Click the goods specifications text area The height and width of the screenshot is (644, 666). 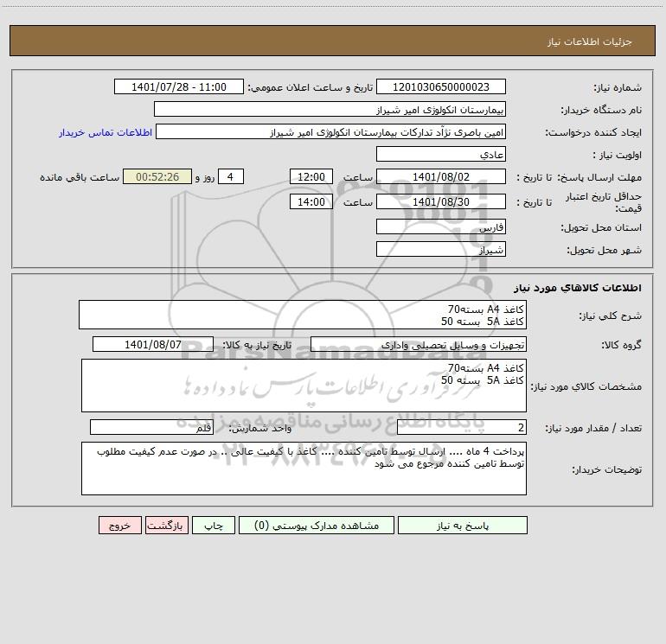tap(304, 386)
